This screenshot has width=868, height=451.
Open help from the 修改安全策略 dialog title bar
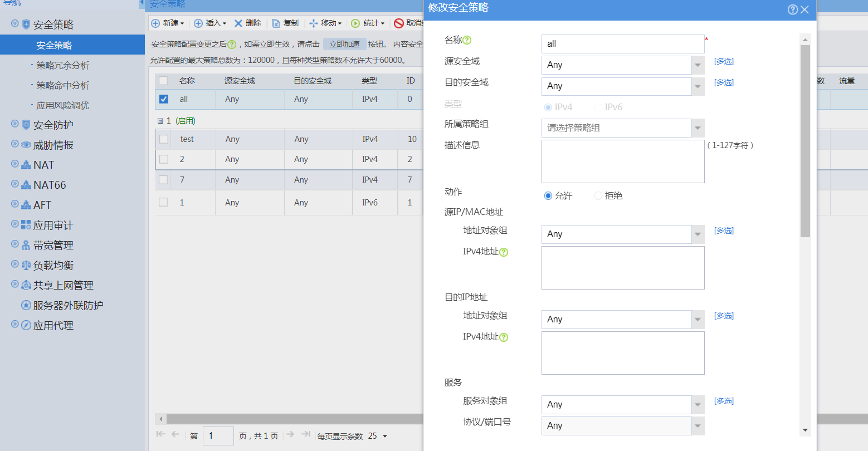[x=792, y=9]
